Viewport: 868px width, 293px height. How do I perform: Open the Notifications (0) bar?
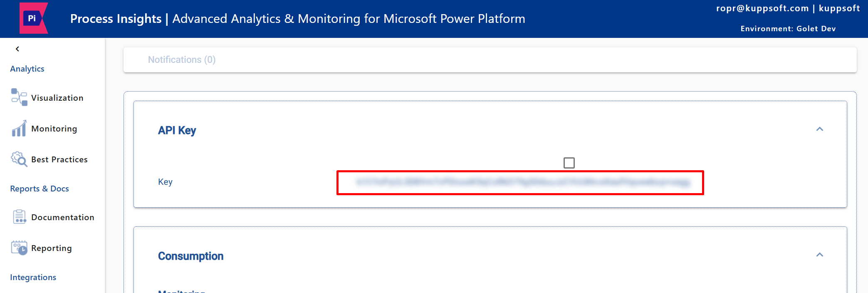coord(490,60)
